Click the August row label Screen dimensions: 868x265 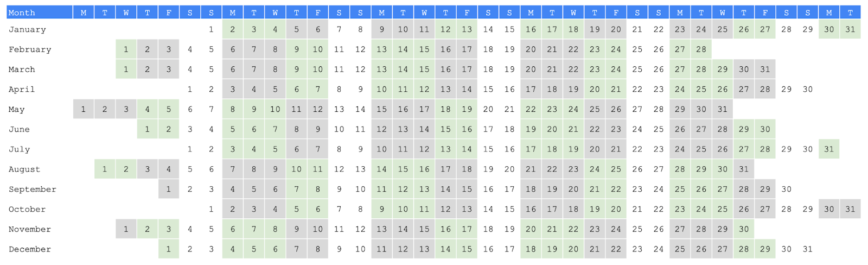(24, 169)
